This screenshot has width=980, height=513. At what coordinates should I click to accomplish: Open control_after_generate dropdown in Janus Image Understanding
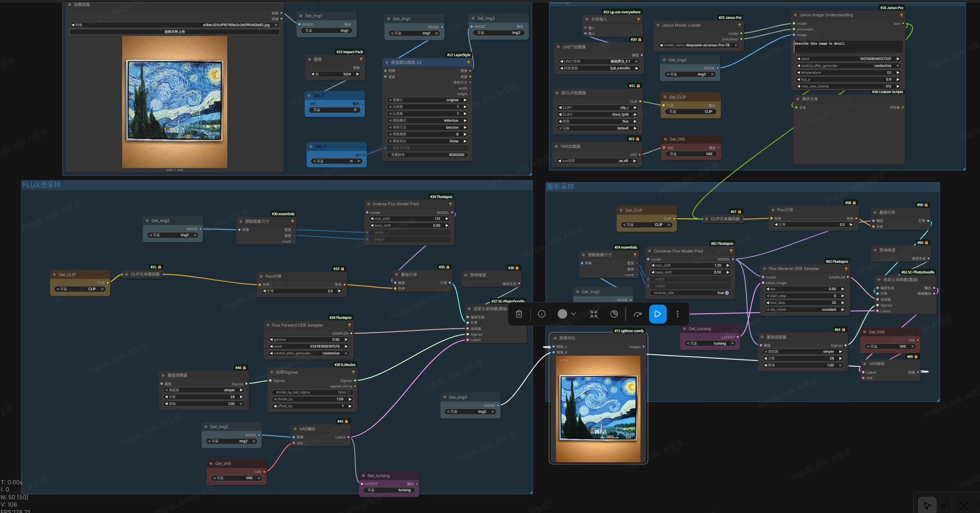point(848,66)
